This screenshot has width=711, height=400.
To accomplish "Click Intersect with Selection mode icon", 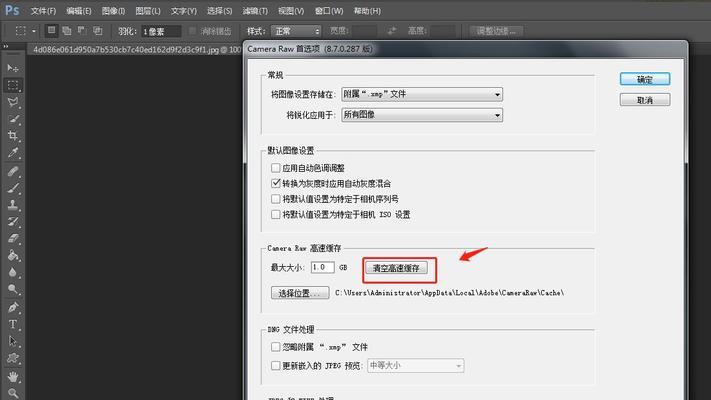I will [97, 31].
